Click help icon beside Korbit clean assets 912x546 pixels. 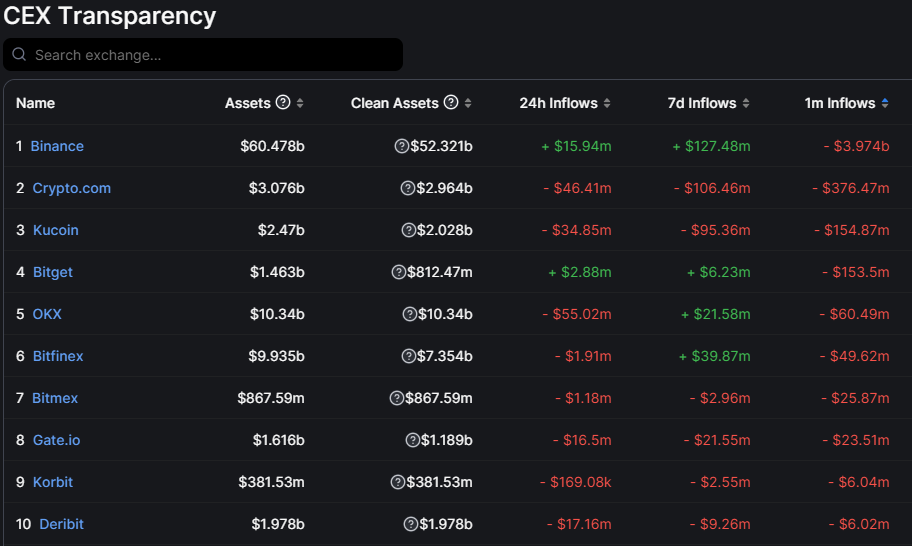tap(398, 482)
